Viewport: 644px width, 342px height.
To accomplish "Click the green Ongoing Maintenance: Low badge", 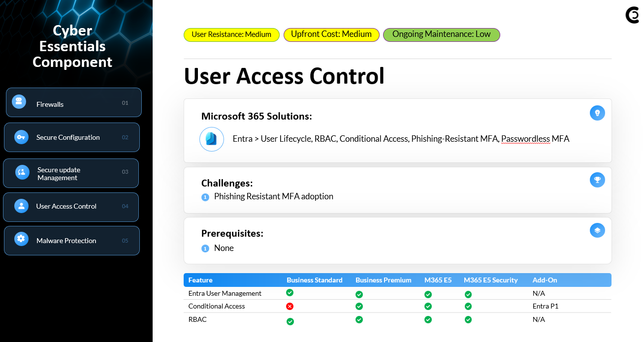I will (x=441, y=34).
